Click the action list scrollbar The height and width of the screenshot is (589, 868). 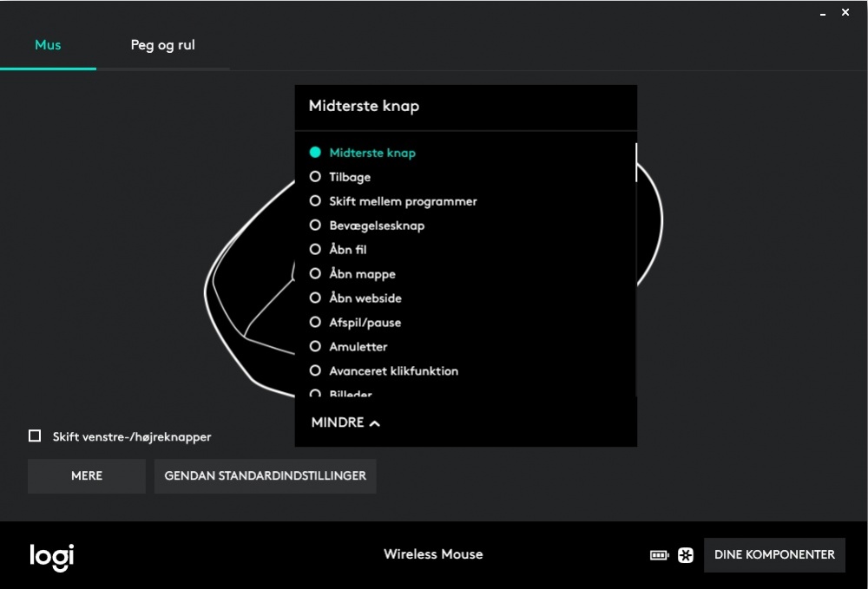(x=635, y=163)
